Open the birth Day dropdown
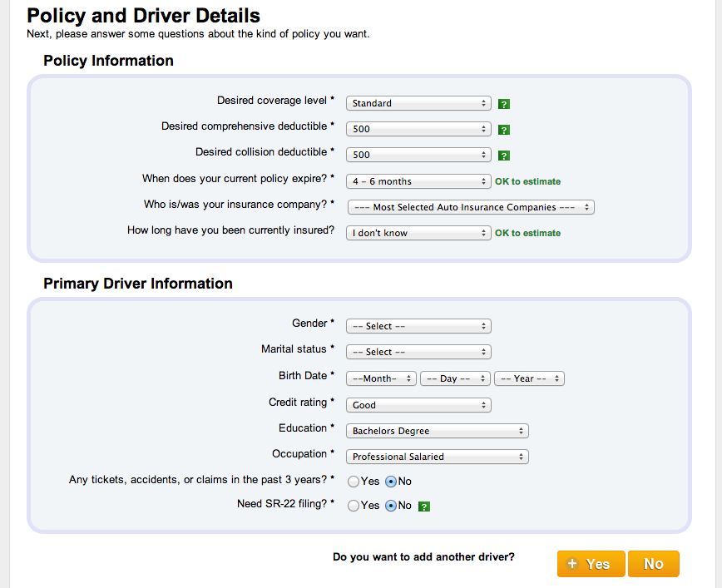The image size is (722, 588). point(455,378)
